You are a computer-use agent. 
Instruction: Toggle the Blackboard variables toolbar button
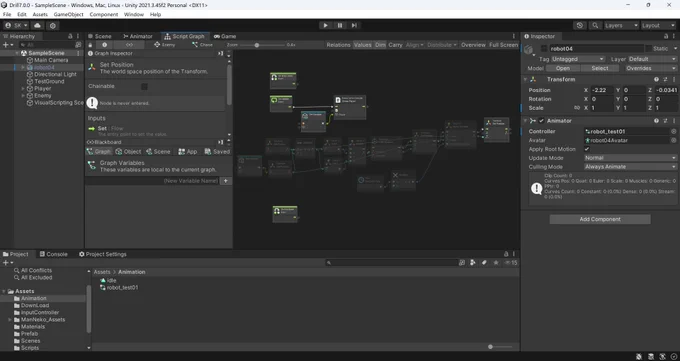(129, 45)
